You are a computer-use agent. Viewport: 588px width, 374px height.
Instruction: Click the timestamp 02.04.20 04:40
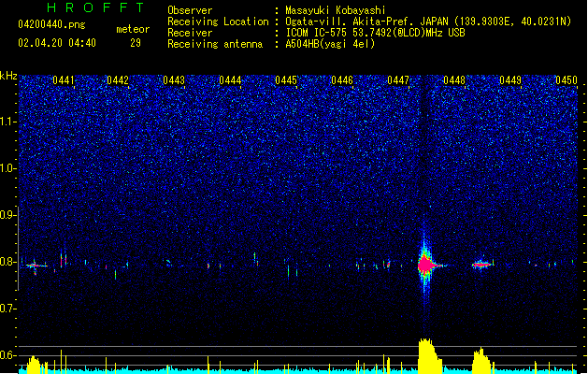57,43
